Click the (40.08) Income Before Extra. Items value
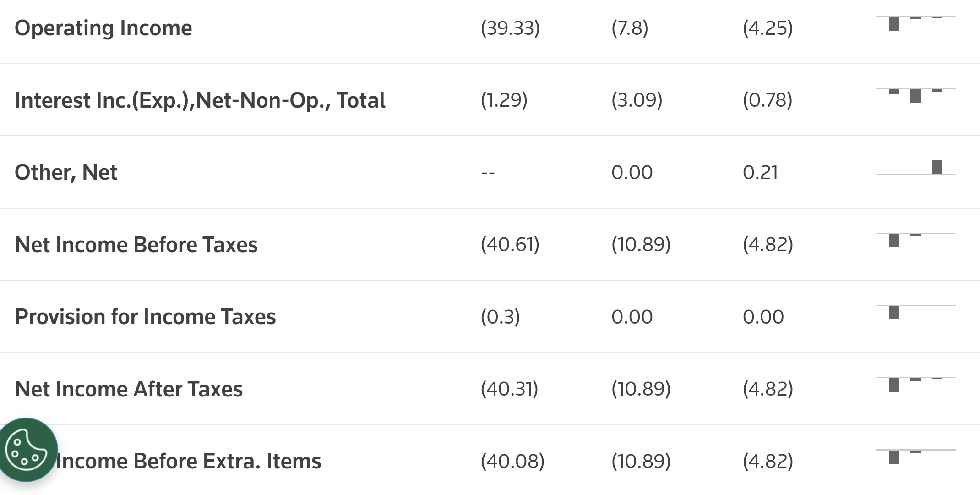 [512, 461]
